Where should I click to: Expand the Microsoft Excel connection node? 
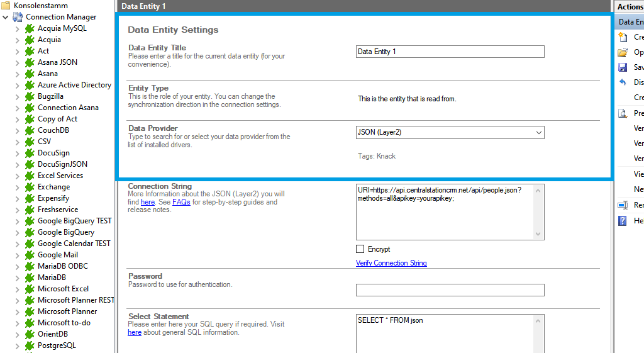pos(18,289)
